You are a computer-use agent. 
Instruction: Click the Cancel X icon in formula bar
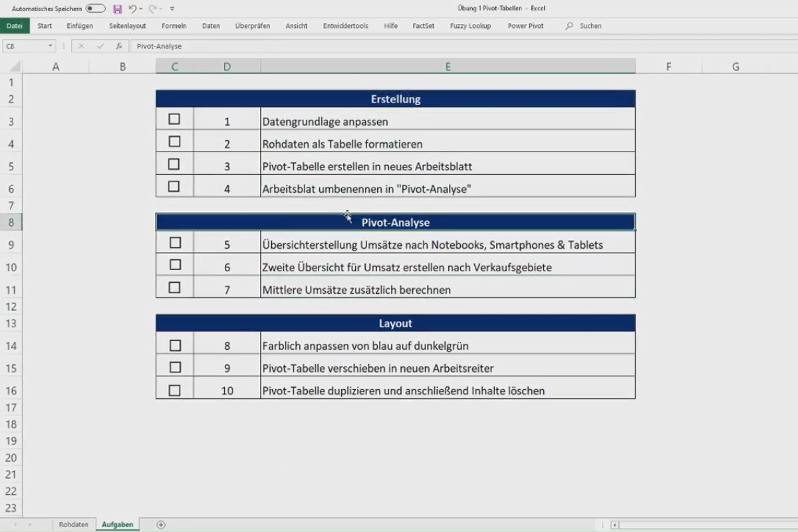[x=81, y=47]
